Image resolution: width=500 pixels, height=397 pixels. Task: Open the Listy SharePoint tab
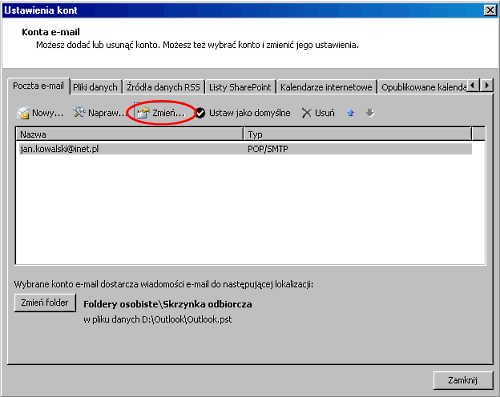point(240,87)
